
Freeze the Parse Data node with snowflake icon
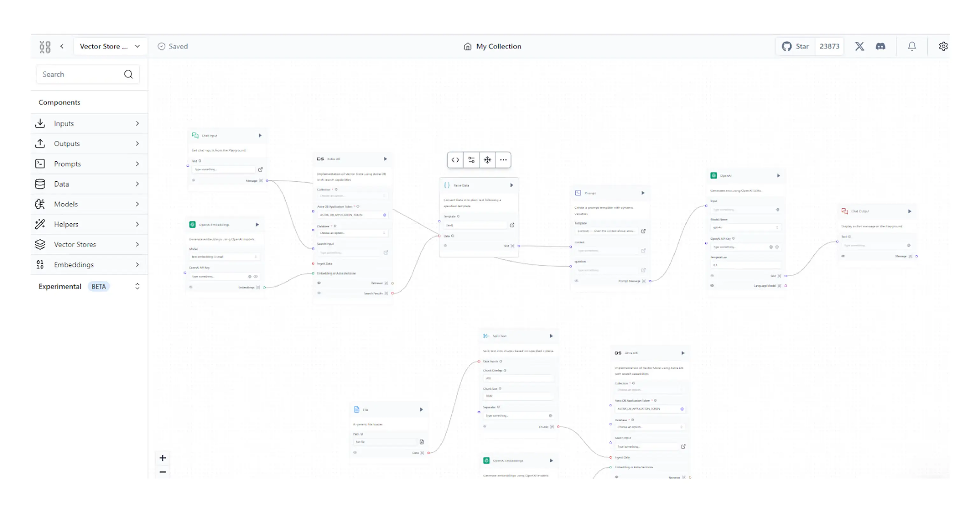click(x=487, y=160)
